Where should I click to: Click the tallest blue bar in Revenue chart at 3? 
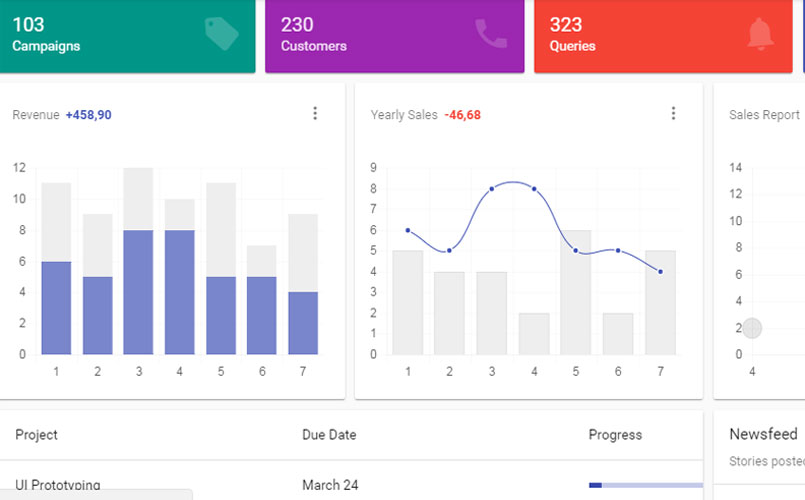138,292
